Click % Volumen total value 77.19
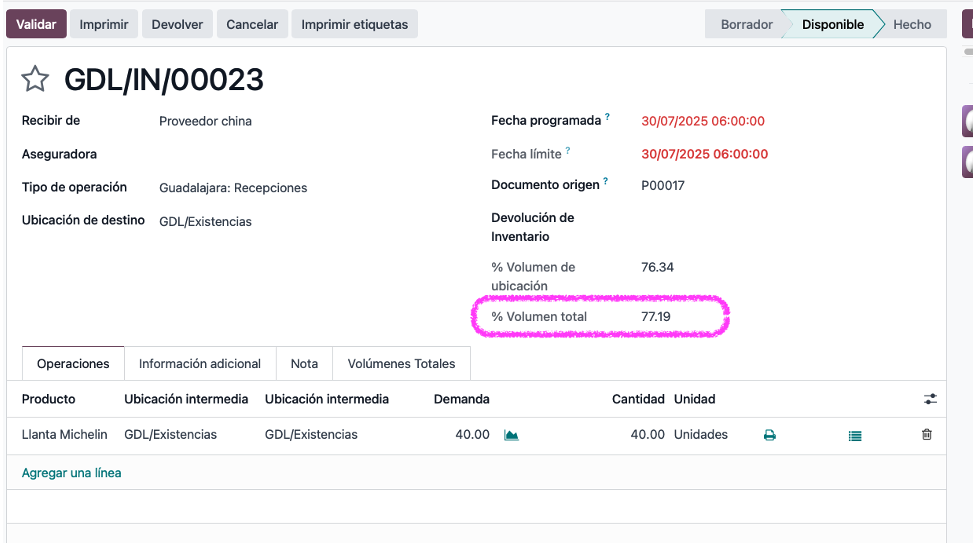 pyautogui.click(x=655, y=317)
